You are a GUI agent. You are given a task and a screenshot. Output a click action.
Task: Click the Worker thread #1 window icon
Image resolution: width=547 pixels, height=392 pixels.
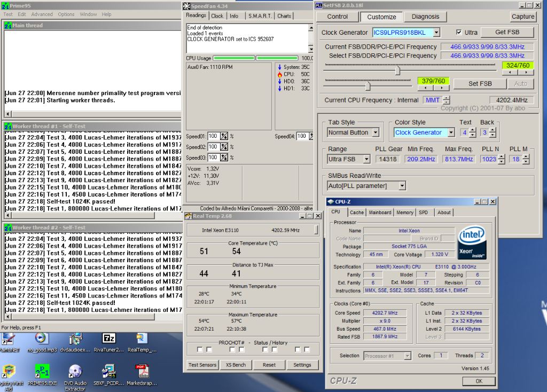coord(7,126)
